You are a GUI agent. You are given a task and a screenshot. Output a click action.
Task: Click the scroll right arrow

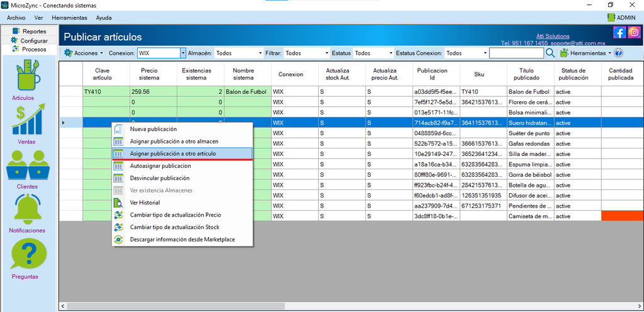tap(640, 306)
